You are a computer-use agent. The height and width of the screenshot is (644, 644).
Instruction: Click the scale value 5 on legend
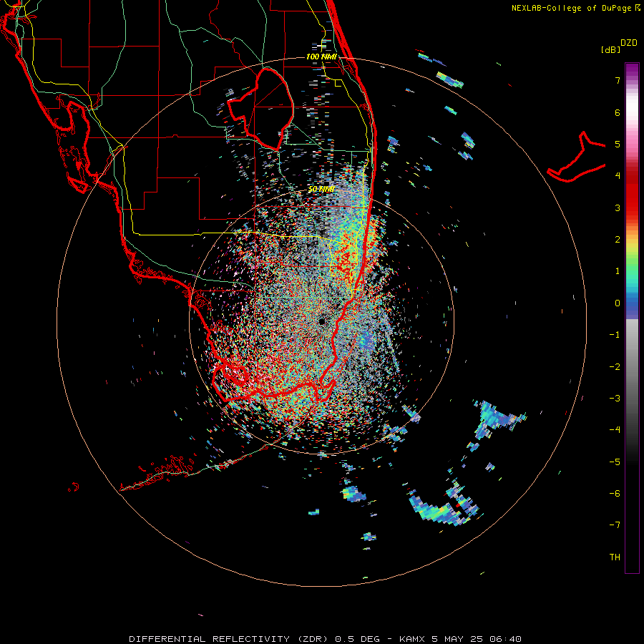(x=618, y=144)
